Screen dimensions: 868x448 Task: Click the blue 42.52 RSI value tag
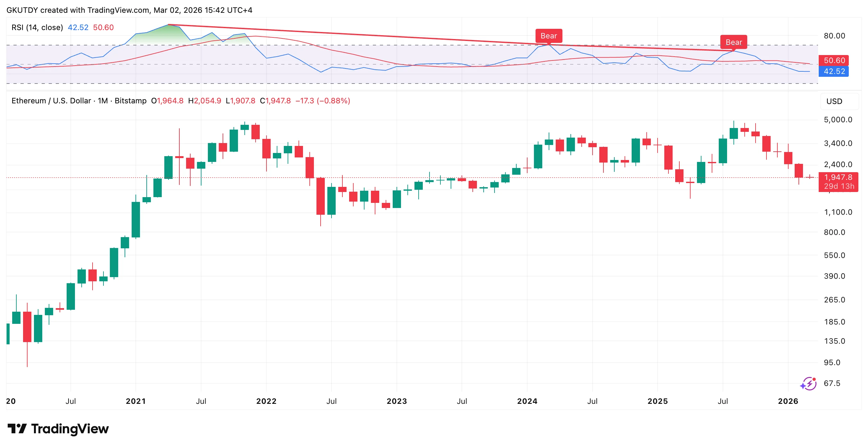[x=834, y=71]
